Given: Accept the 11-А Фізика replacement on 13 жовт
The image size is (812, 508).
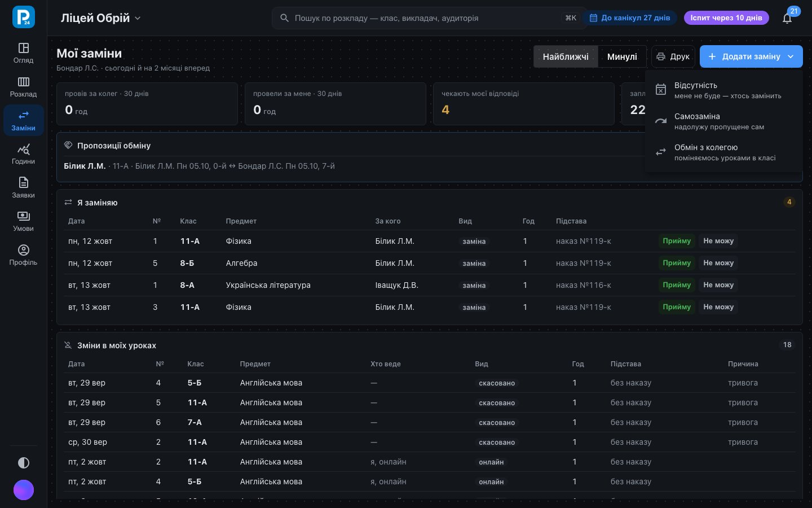Looking at the screenshot, I should [677, 307].
